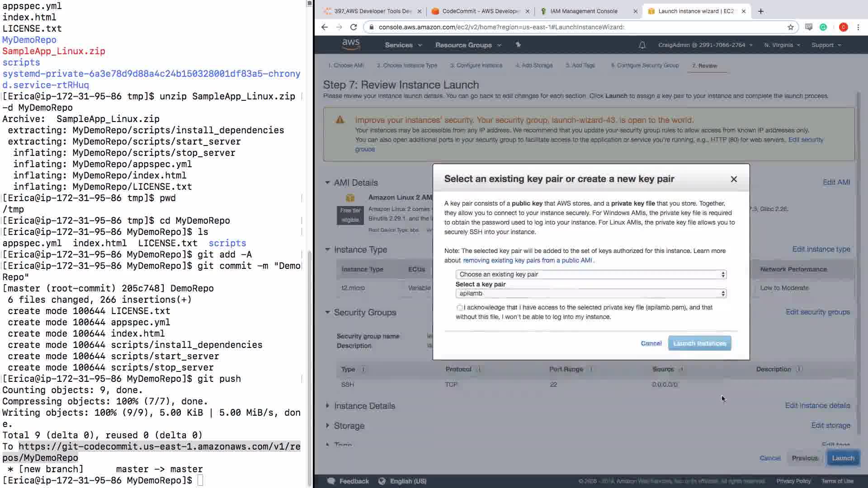Click the browser address bar
This screenshot has height=488, width=868.
coord(565,27)
